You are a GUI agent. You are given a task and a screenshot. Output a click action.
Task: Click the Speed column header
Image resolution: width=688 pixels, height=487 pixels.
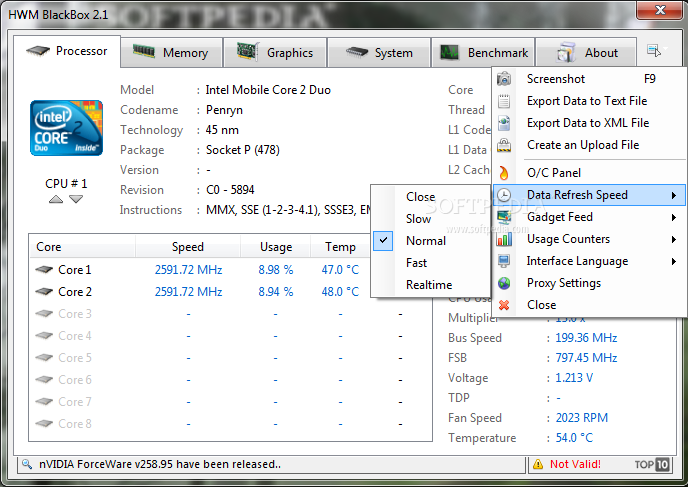pyautogui.click(x=188, y=247)
